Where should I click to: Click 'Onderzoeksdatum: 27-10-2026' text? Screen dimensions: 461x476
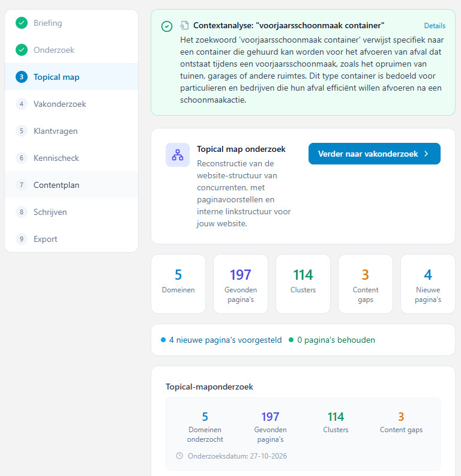point(237,456)
